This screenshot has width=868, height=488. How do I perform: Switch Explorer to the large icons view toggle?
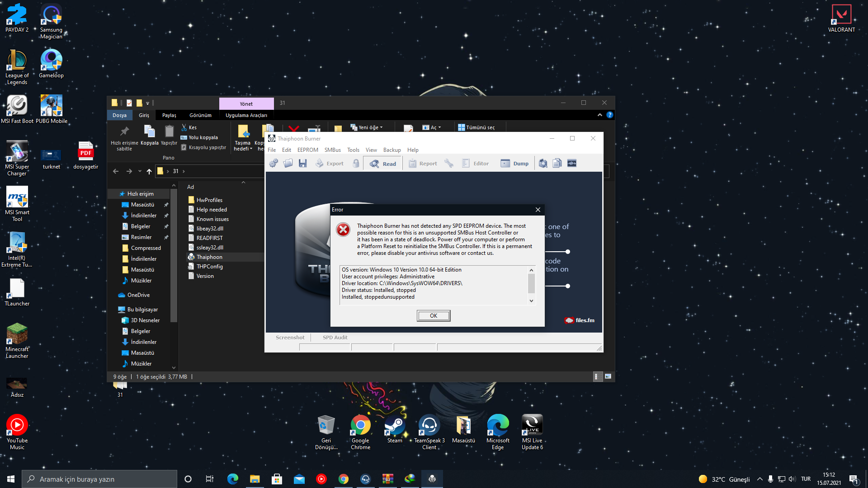coord(608,376)
